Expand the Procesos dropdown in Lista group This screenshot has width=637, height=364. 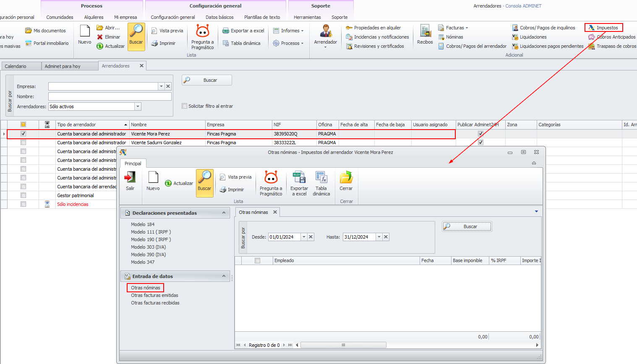point(288,43)
